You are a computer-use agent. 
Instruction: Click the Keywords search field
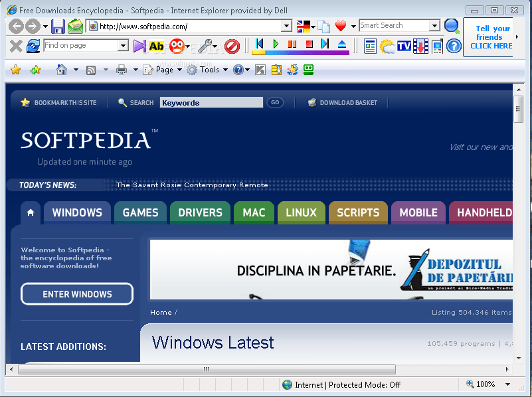[211, 102]
